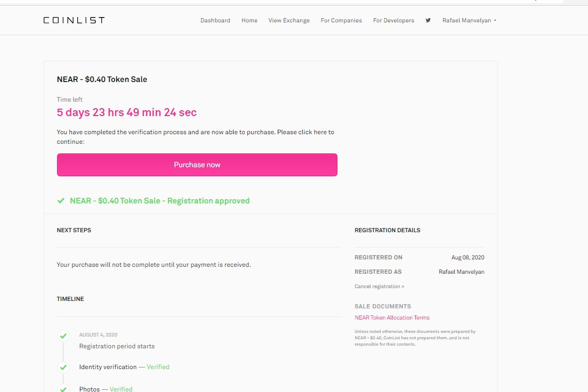Viewport: 588px width, 392px height.
Task: Click 'You have completed the verification process' message
Action: pos(195,137)
